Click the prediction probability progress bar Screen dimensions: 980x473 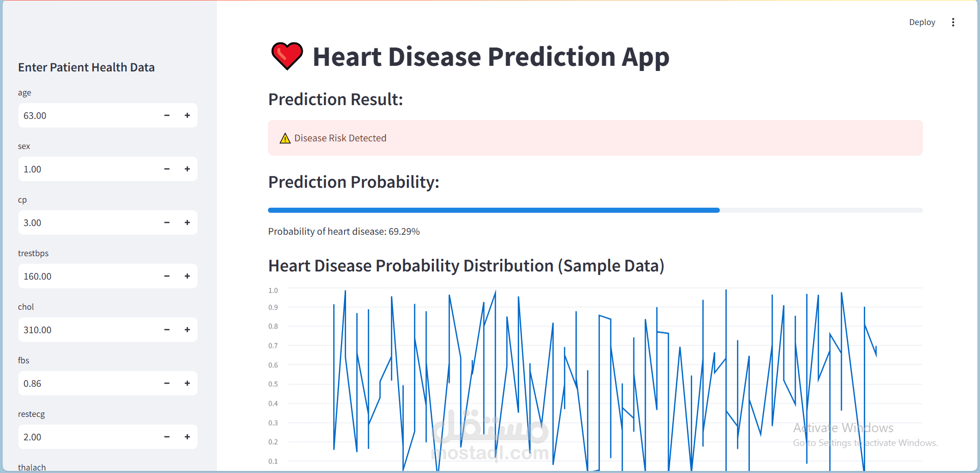click(595, 210)
